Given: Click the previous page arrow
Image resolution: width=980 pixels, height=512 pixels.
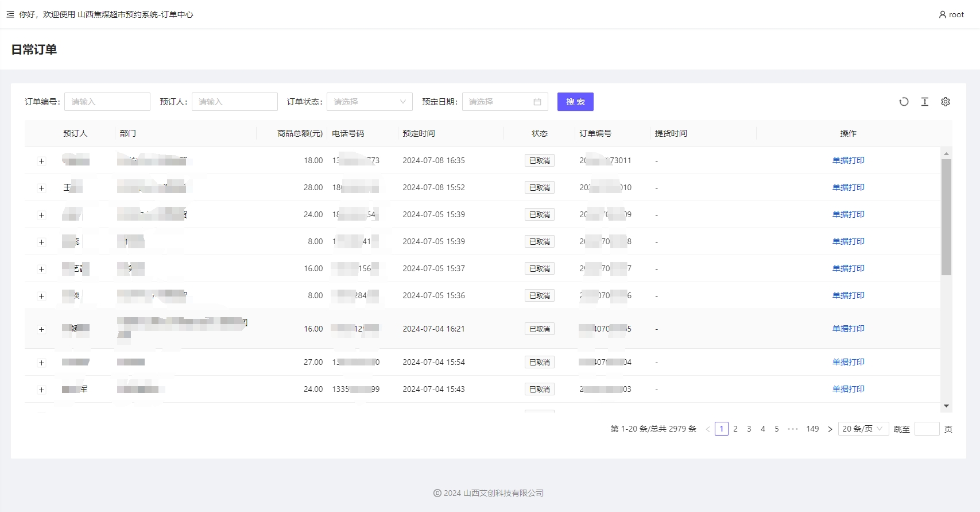Looking at the screenshot, I should 708,429.
